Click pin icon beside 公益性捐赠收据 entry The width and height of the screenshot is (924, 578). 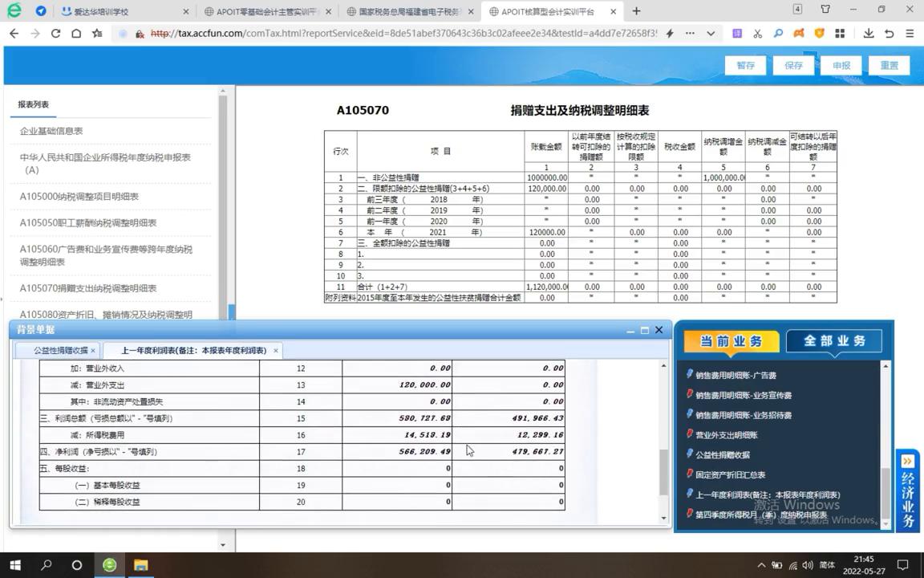tap(688, 454)
